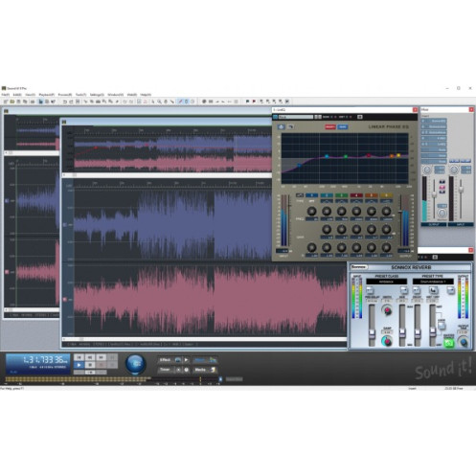Click the black marker flag icon

pyautogui.click(x=247, y=102)
